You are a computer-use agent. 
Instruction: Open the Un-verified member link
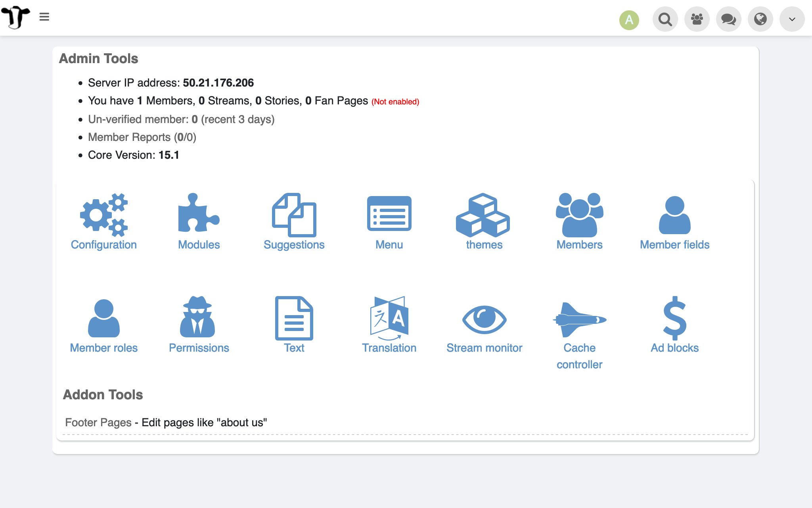click(x=138, y=119)
